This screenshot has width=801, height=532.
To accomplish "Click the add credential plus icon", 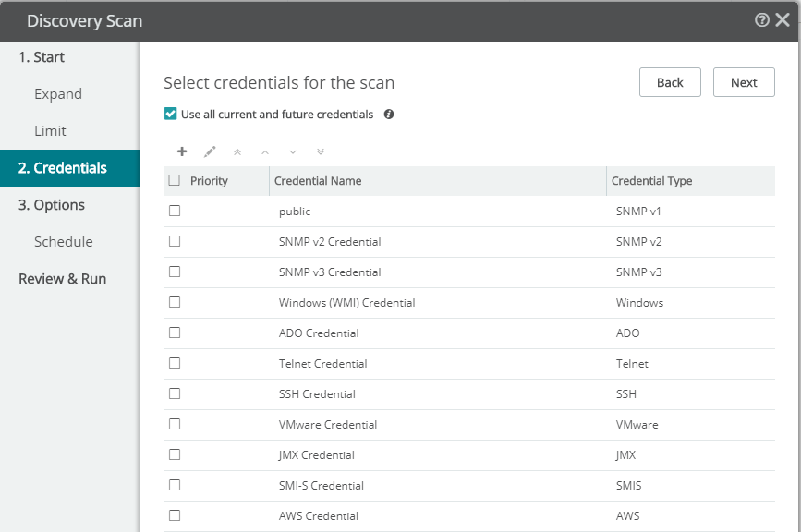I will 182,151.
